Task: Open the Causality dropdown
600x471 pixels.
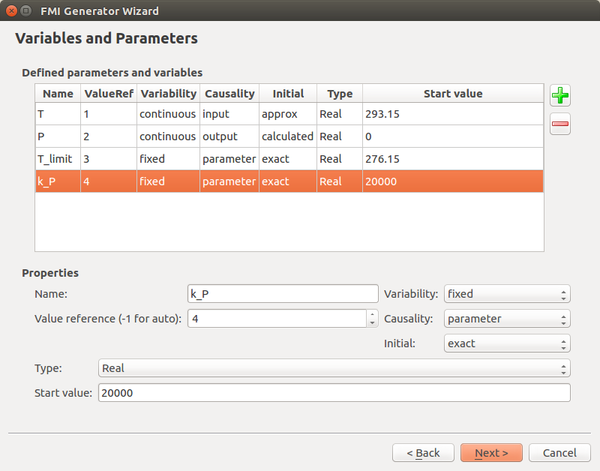Action: pyautogui.click(x=506, y=319)
